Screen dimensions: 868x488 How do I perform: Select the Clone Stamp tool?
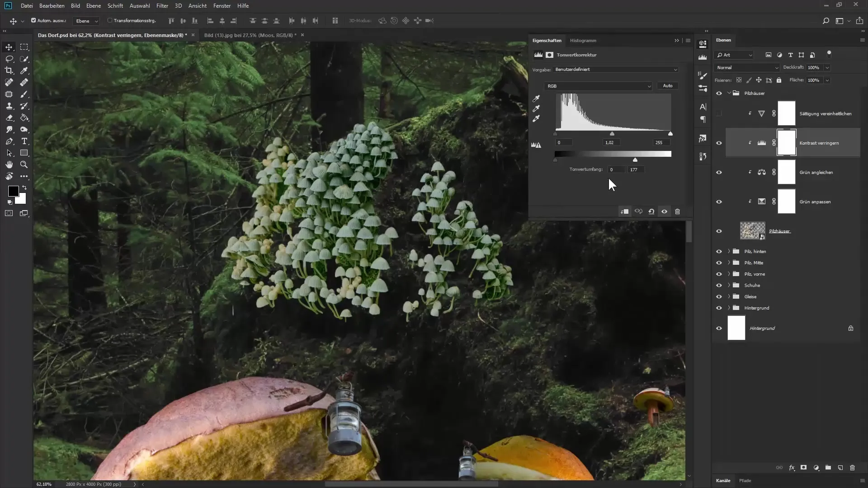(x=9, y=106)
